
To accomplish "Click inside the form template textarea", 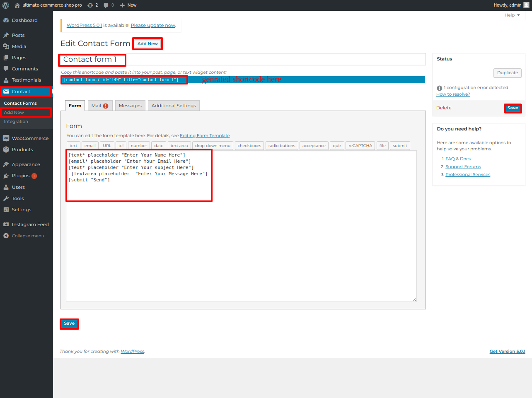I will coord(241,226).
